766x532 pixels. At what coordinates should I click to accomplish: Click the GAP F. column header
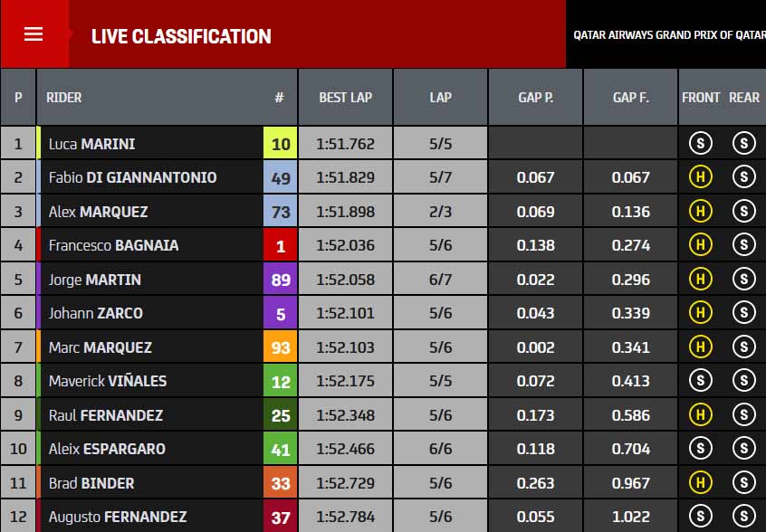[631, 97]
